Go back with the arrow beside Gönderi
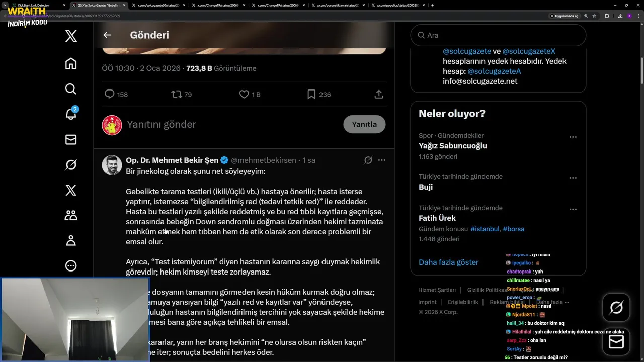 (107, 35)
